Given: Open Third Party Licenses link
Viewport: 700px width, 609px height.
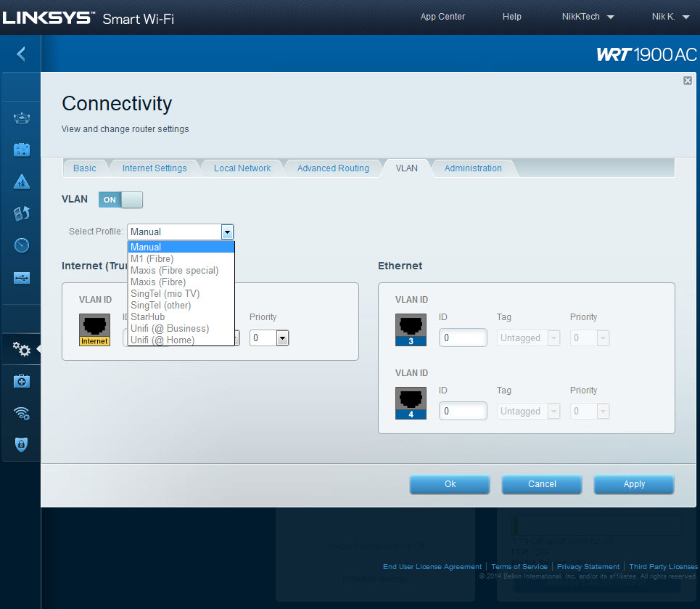Looking at the screenshot, I should (663, 567).
